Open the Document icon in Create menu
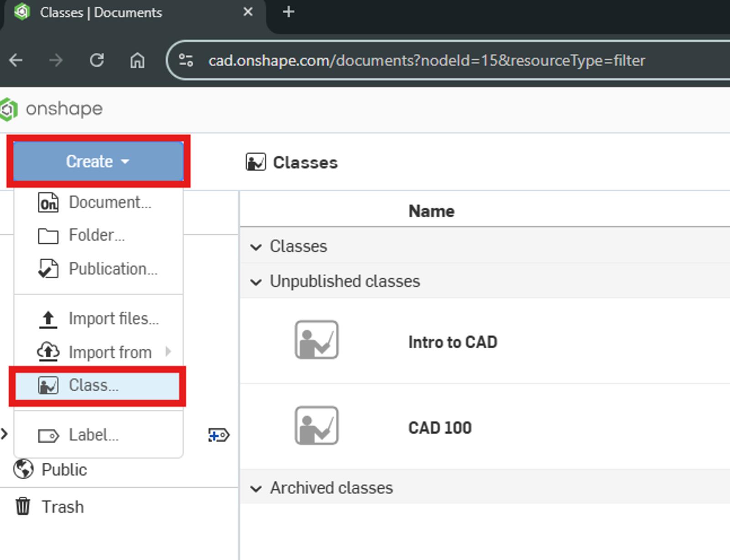Screen dimensions: 730x560 (x=49, y=203)
